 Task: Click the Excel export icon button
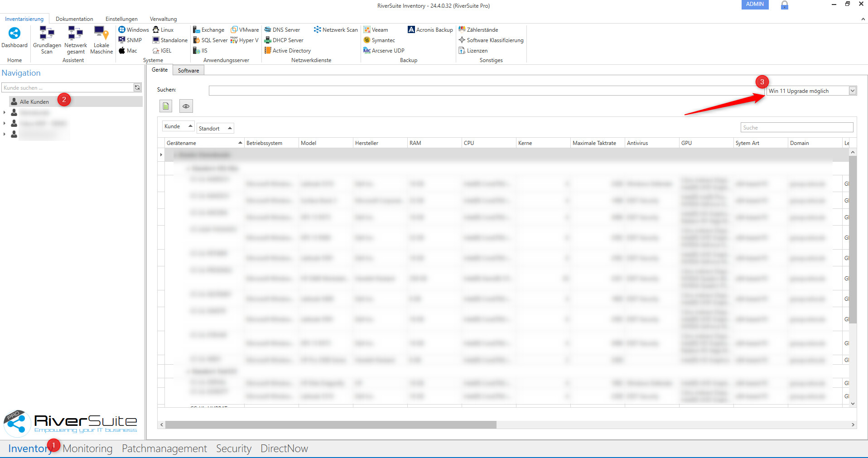coord(166,106)
